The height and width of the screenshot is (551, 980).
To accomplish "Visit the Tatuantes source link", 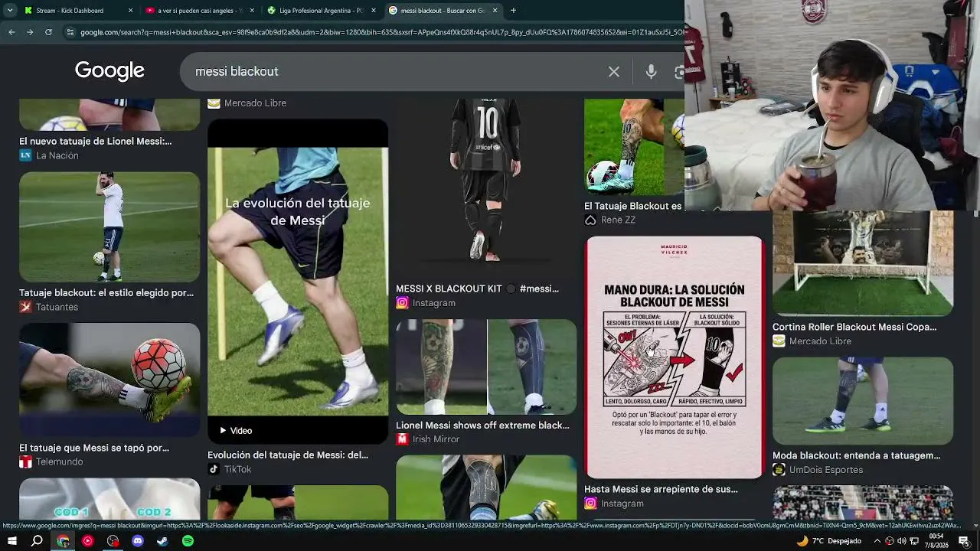I will (x=49, y=307).
